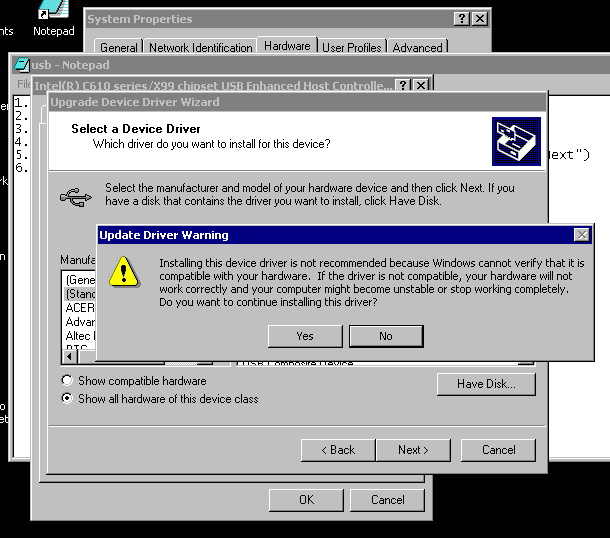The height and width of the screenshot is (538, 610).
Task: Cancel the Upgrade Device Driver Wizard
Action: 498,450
